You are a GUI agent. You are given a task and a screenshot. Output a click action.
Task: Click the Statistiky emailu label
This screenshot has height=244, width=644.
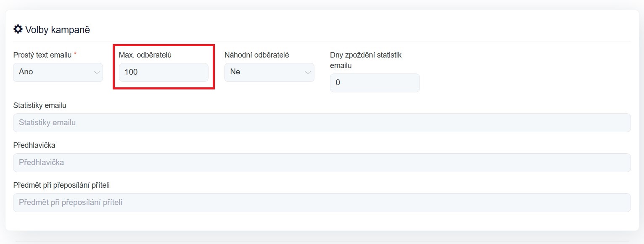(x=40, y=105)
